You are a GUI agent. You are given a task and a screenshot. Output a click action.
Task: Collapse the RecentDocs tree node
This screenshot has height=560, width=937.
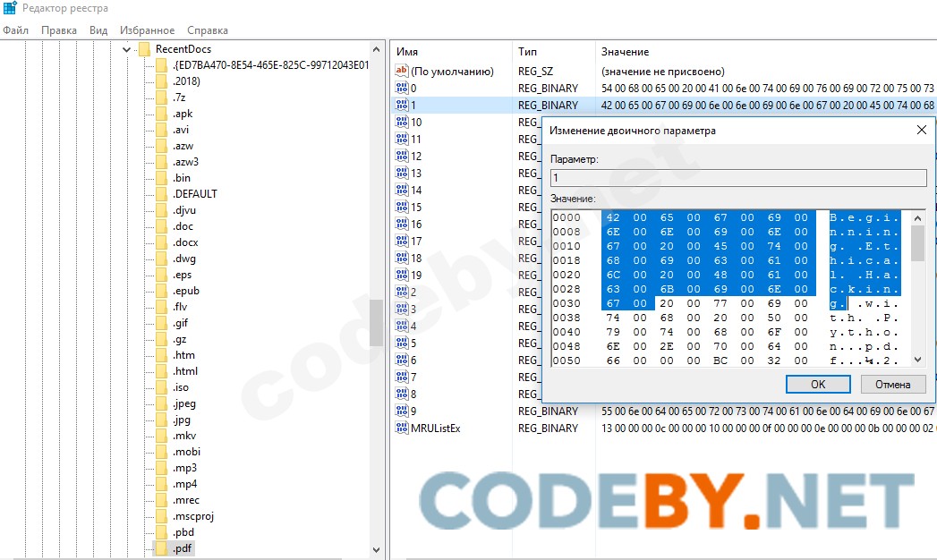[x=127, y=49]
